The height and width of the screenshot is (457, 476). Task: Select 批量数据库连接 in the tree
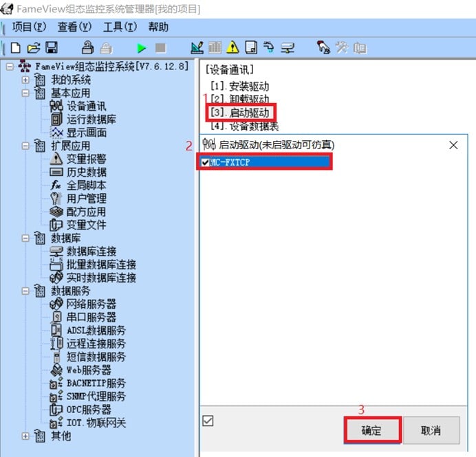click(x=101, y=265)
